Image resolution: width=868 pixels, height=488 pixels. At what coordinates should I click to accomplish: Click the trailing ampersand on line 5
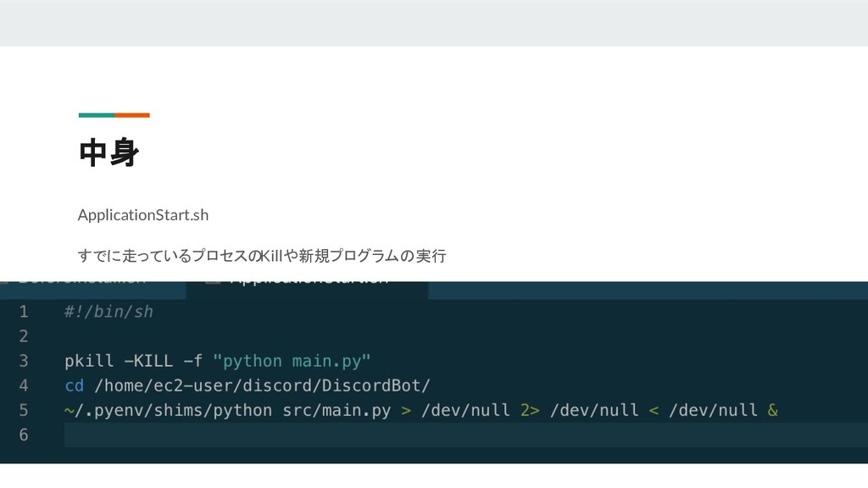click(x=773, y=410)
